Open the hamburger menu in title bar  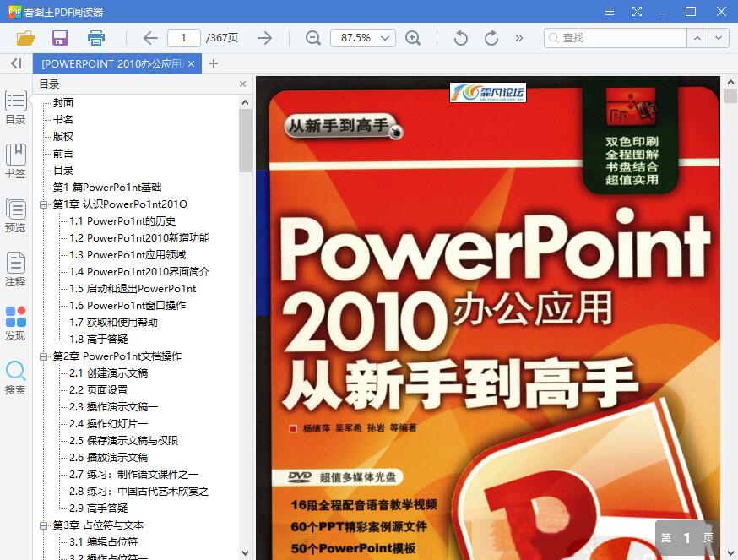610,11
